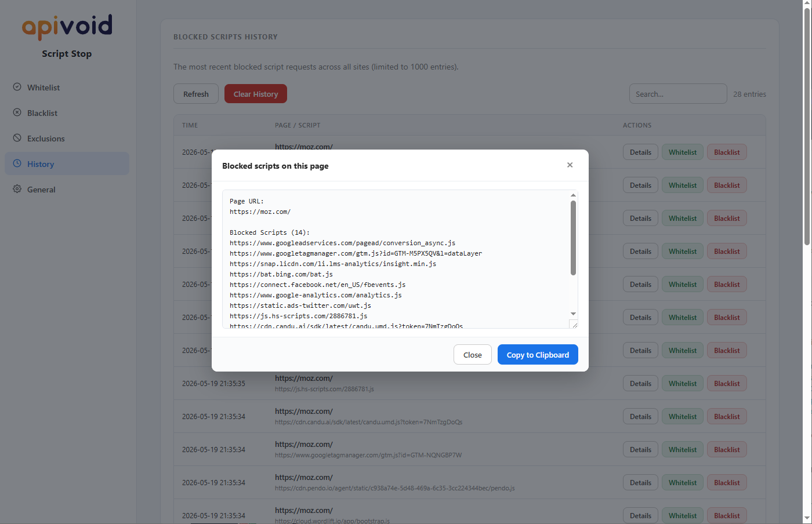This screenshot has width=812, height=524.
Task: Click the connect.facebook.net fbevents.js line
Action: 317,285
